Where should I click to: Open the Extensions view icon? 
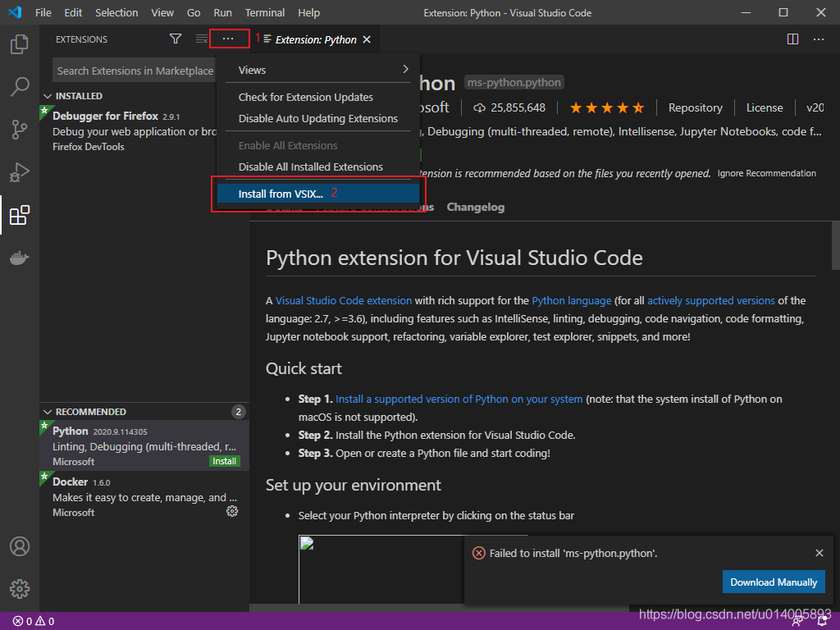[x=20, y=215]
